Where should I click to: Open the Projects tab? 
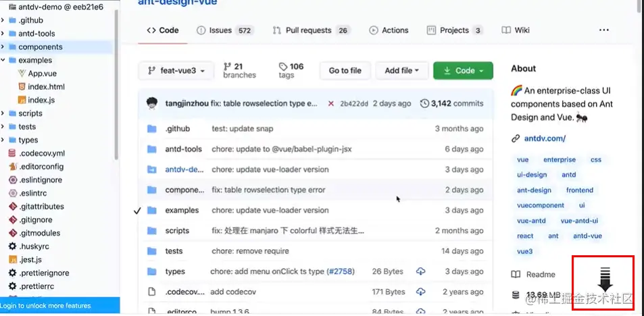(x=455, y=30)
